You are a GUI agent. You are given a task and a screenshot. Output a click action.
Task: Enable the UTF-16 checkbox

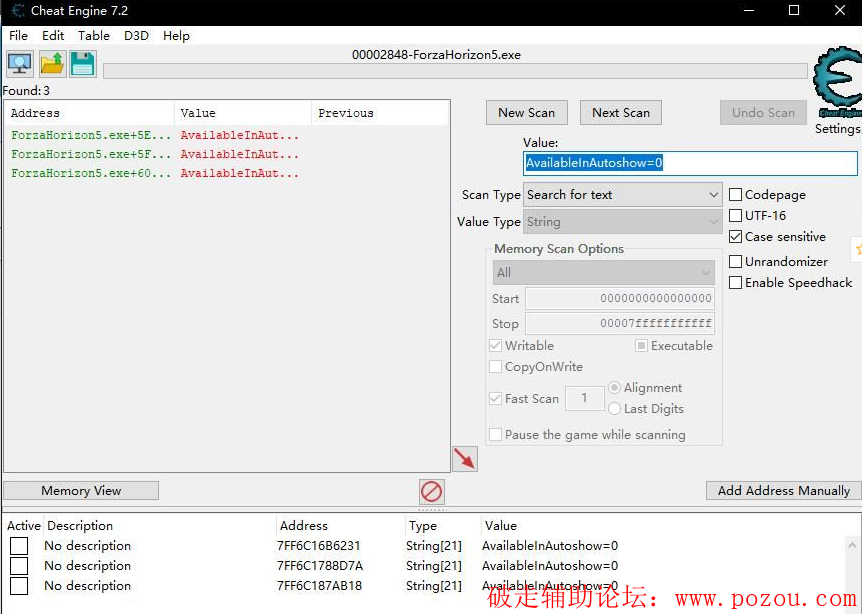(736, 215)
